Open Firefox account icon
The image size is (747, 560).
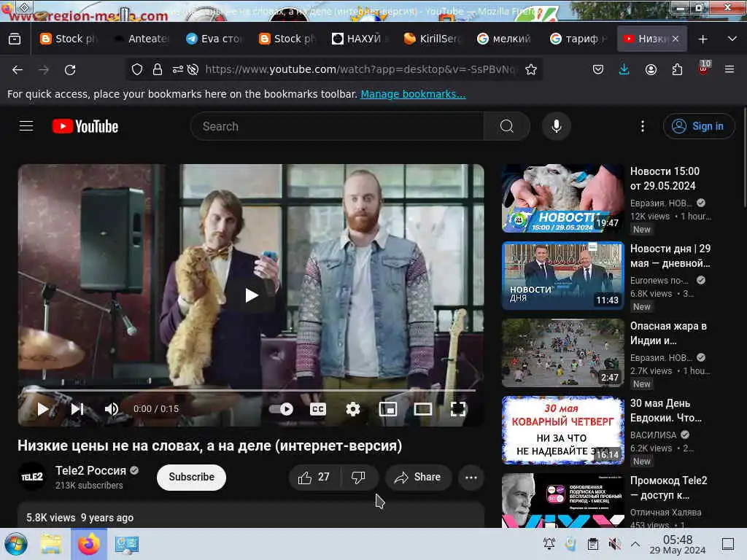tap(651, 69)
